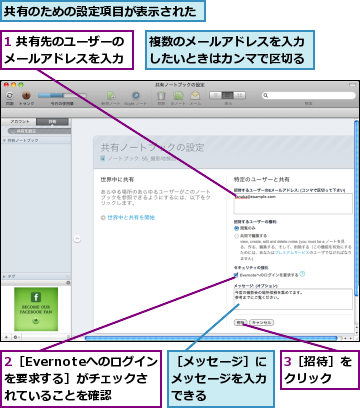This screenshot has width=360, height=408.
Task: Focus the invitee email address field
Action: point(293,203)
